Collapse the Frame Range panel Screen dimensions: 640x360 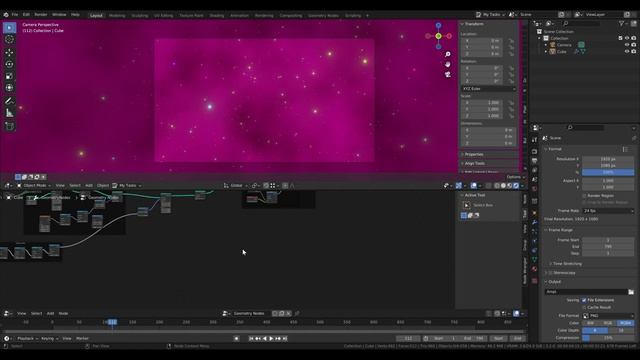pos(559,230)
